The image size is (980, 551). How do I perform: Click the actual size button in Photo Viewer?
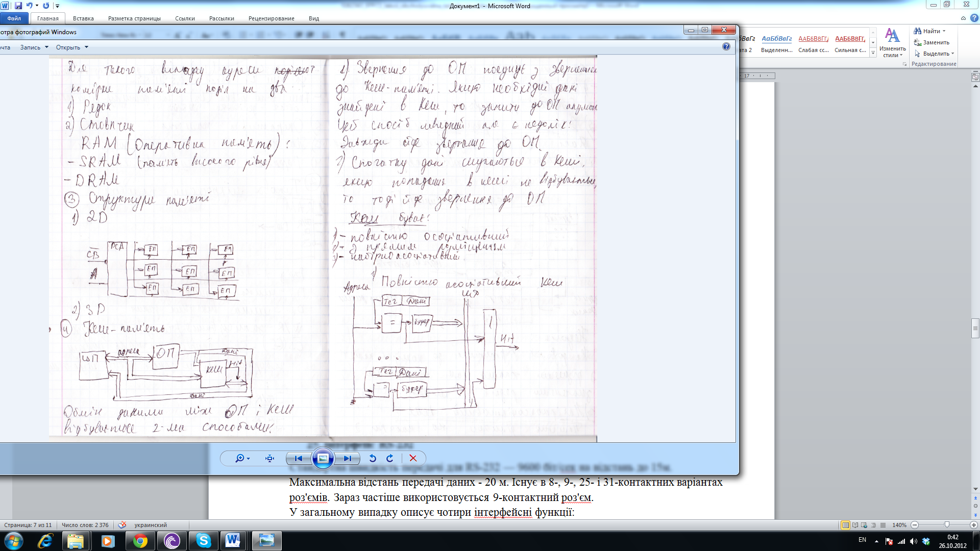pyautogui.click(x=270, y=458)
